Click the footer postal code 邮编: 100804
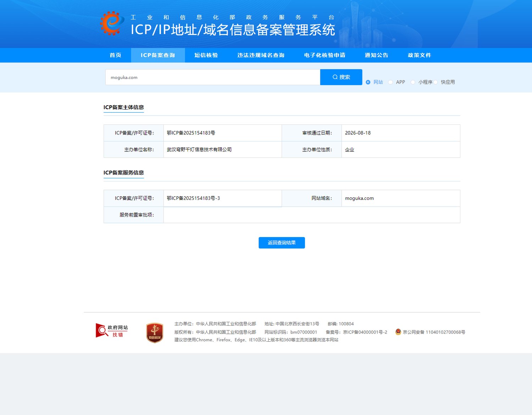 click(x=340, y=324)
